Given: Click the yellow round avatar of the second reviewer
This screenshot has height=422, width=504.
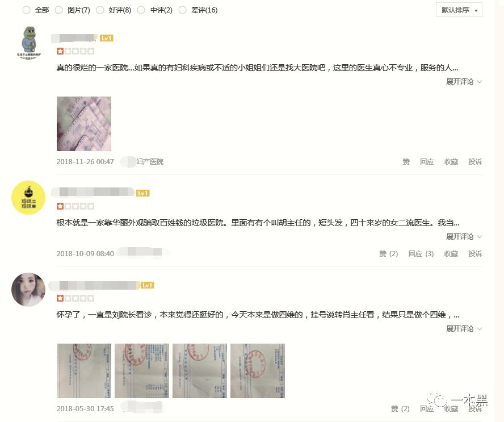Looking at the screenshot, I should pyautogui.click(x=28, y=198).
